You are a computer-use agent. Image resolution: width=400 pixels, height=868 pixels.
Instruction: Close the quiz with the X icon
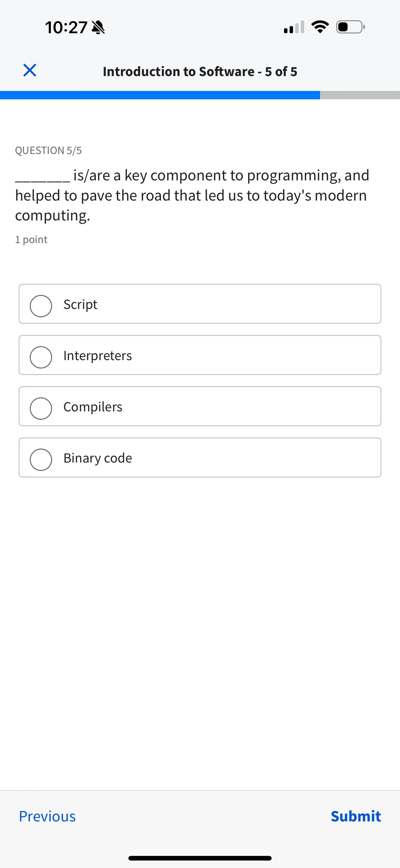point(29,70)
